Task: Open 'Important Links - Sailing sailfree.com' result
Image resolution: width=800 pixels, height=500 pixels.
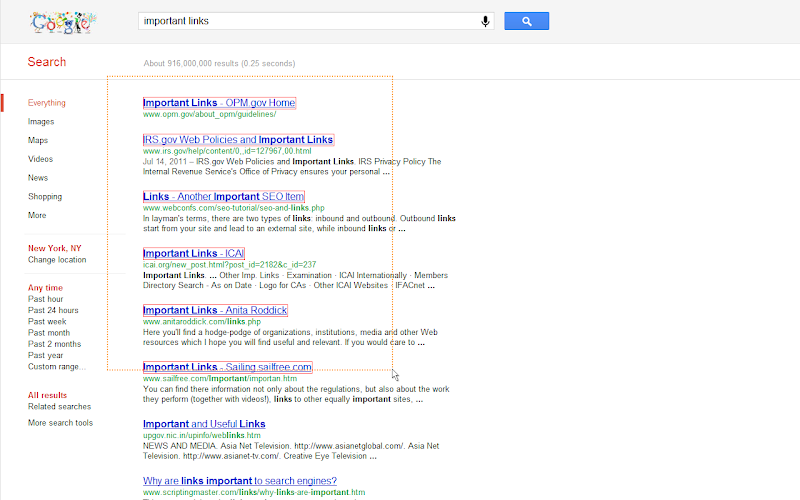Action: click(227, 367)
